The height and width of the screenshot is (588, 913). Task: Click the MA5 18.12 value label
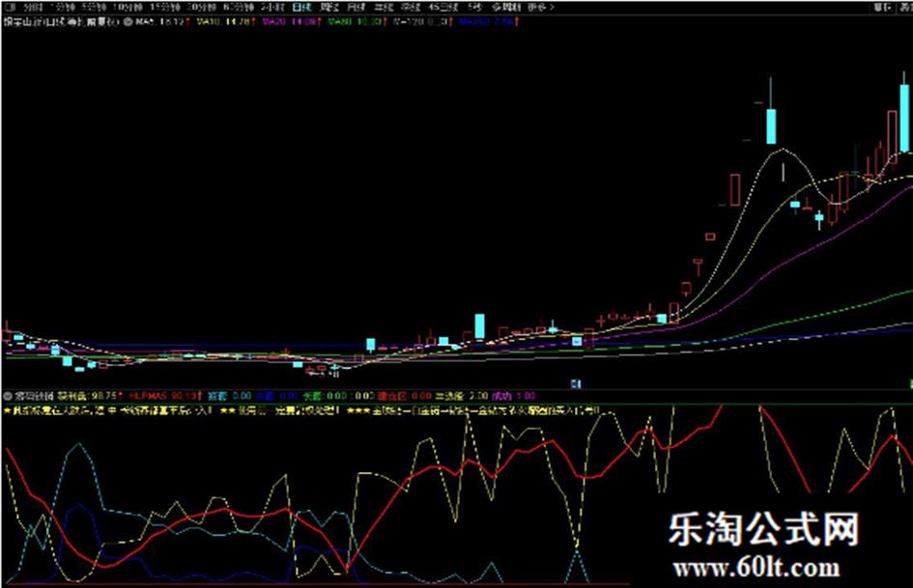coord(162,21)
